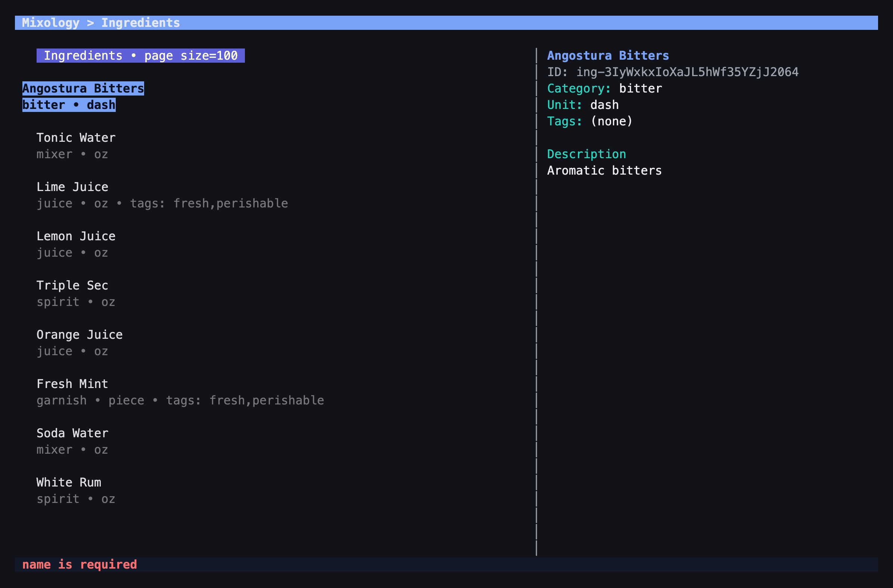This screenshot has height=588, width=893.
Task: Click the Mixology breadcrumb
Action: (x=51, y=23)
